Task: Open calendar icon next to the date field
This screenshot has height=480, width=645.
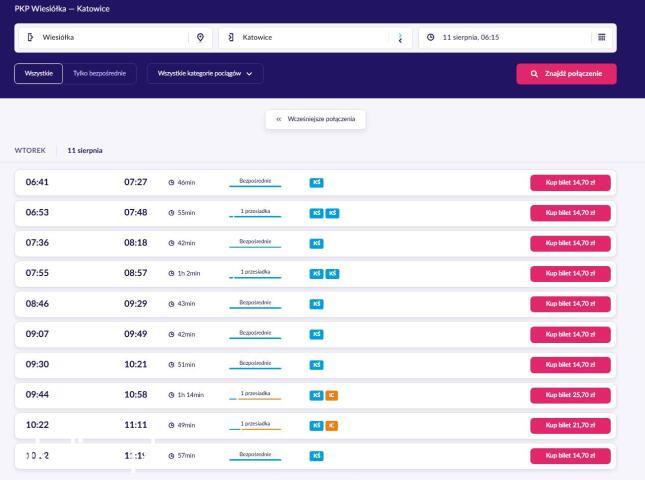Action: [x=601, y=37]
